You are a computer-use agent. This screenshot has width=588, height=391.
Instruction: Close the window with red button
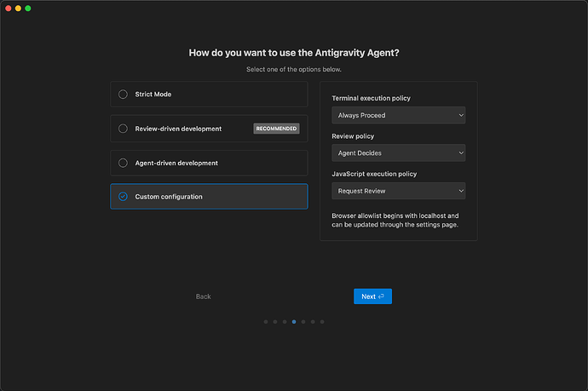(x=9, y=9)
